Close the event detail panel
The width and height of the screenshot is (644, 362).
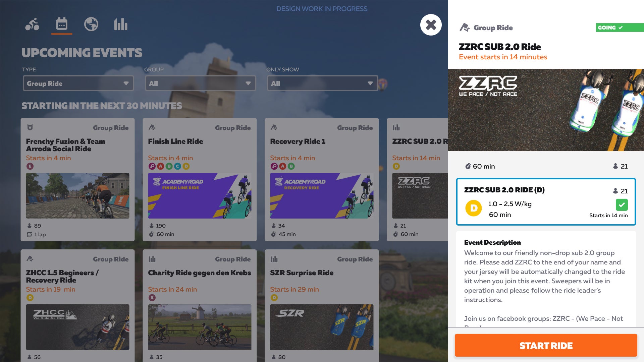pyautogui.click(x=431, y=24)
